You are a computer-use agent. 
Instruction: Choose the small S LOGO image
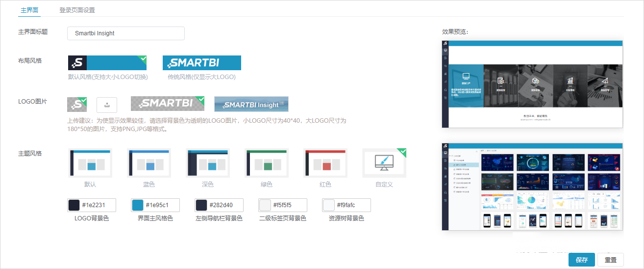(x=77, y=105)
